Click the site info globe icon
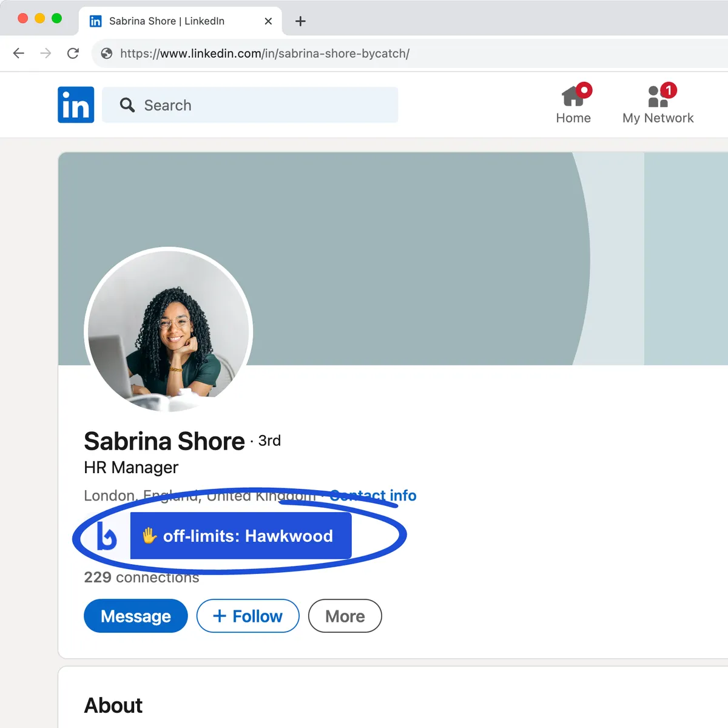 point(107,53)
